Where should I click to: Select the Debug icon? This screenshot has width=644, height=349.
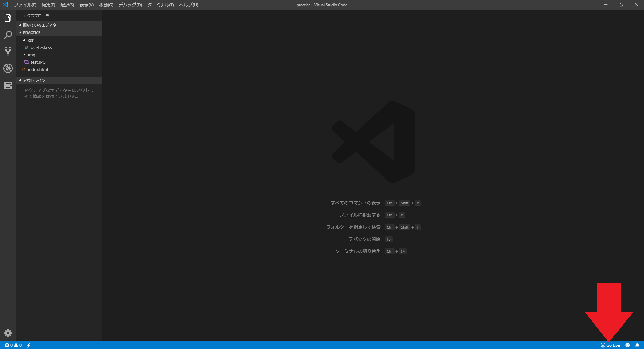click(x=8, y=68)
